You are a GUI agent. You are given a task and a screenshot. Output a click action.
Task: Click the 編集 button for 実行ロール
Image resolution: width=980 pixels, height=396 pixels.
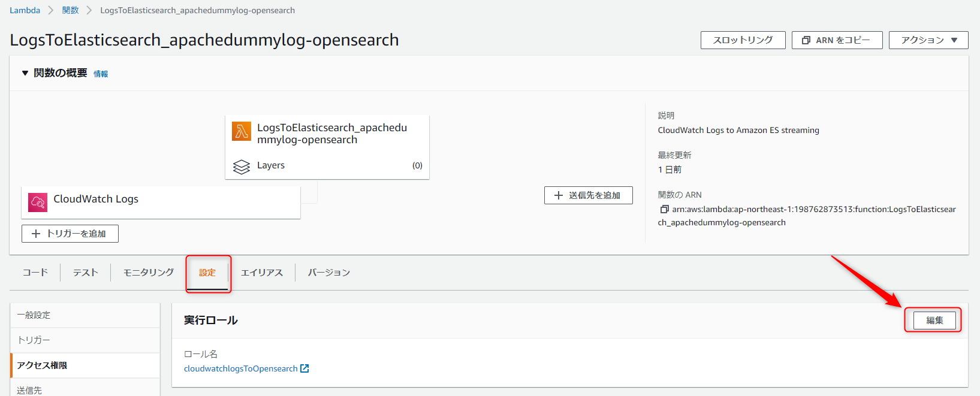point(934,321)
